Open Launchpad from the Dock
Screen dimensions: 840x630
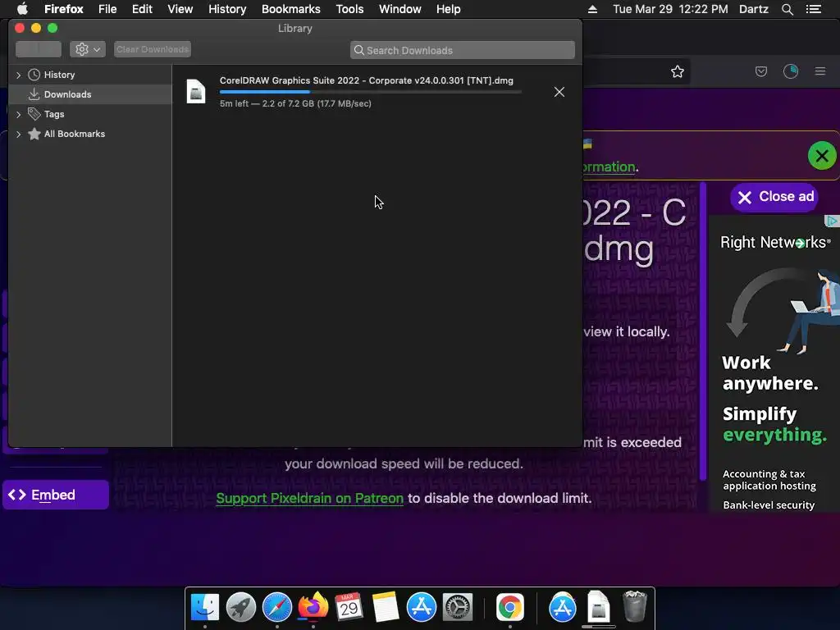coord(241,607)
